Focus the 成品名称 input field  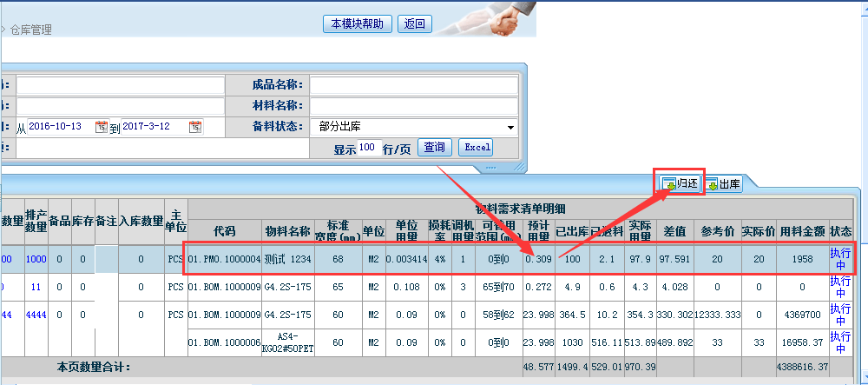point(413,85)
